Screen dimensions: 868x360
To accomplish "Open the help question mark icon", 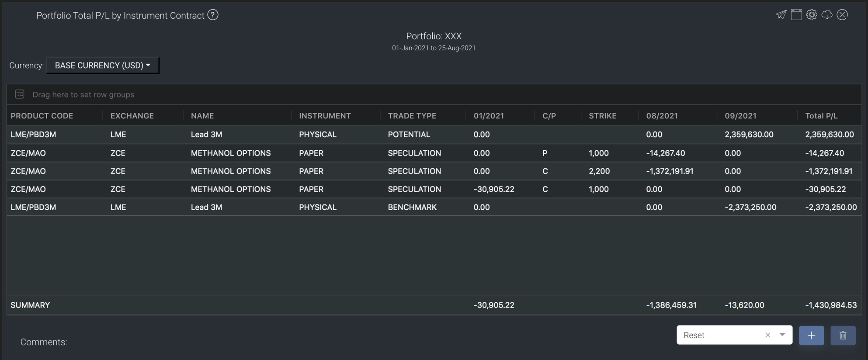I will (x=213, y=15).
